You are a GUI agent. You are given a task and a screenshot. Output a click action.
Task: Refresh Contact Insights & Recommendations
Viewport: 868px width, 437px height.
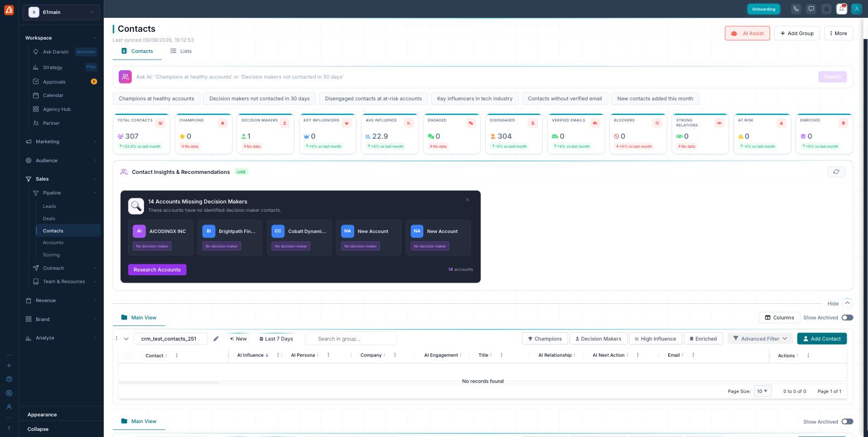(x=836, y=172)
